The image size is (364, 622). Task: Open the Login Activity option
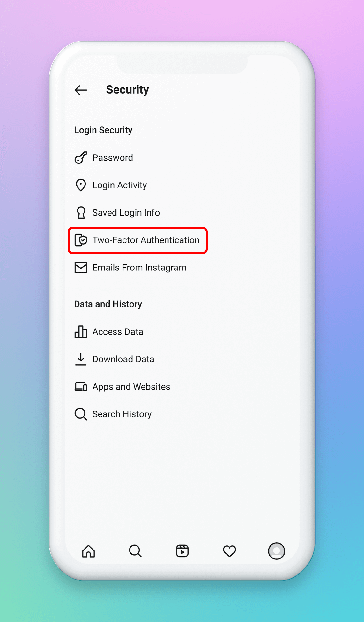coord(120,185)
